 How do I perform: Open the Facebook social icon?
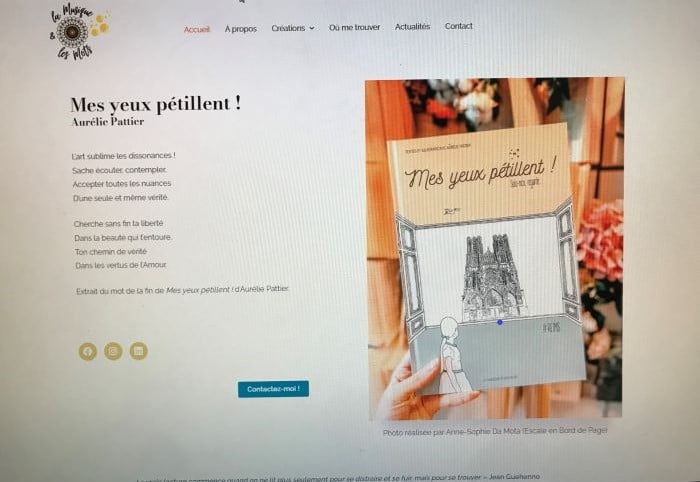(88, 352)
